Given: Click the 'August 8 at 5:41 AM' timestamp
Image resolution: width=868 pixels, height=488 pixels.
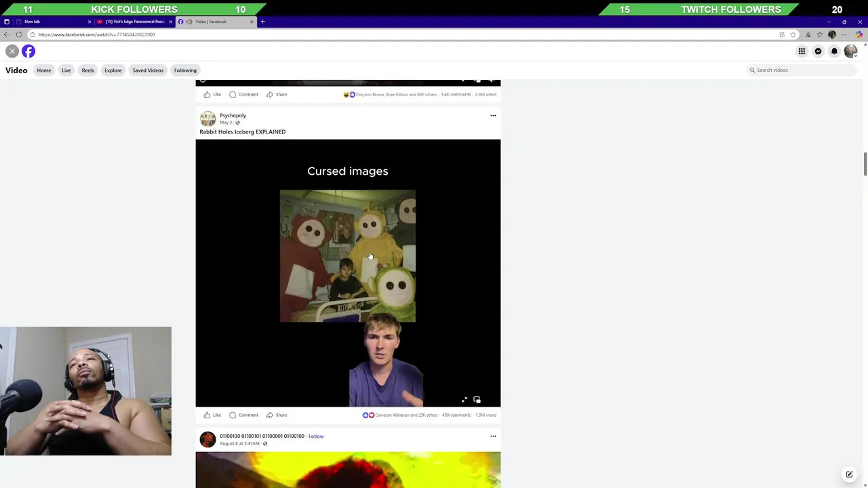Looking at the screenshot, I should pyautogui.click(x=239, y=443).
